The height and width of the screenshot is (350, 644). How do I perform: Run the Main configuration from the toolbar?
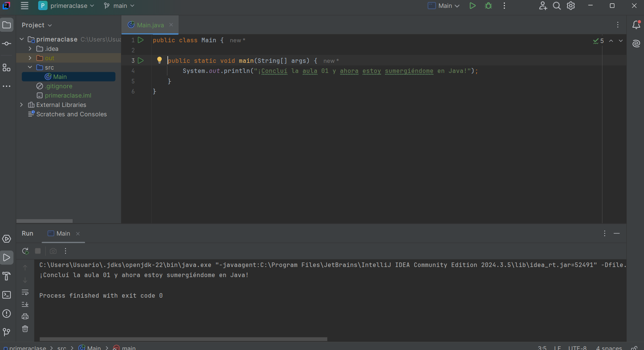click(473, 6)
